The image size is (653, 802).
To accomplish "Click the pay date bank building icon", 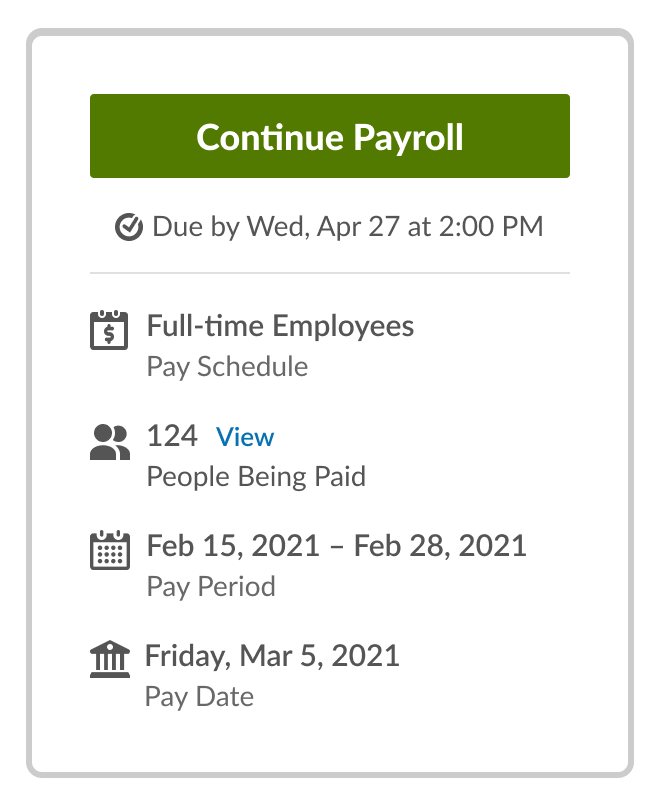I will click(x=109, y=659).
